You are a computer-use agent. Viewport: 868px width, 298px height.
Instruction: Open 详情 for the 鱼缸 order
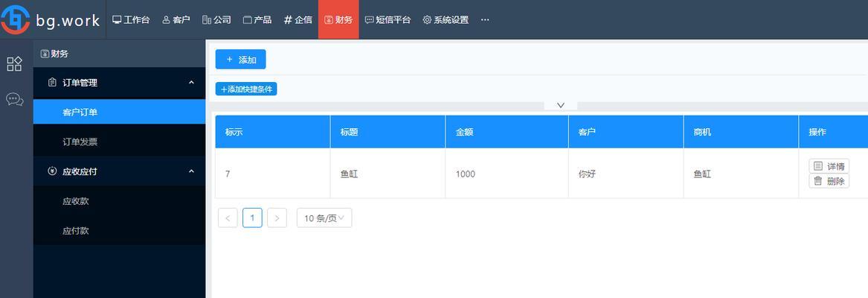point(829,166)
